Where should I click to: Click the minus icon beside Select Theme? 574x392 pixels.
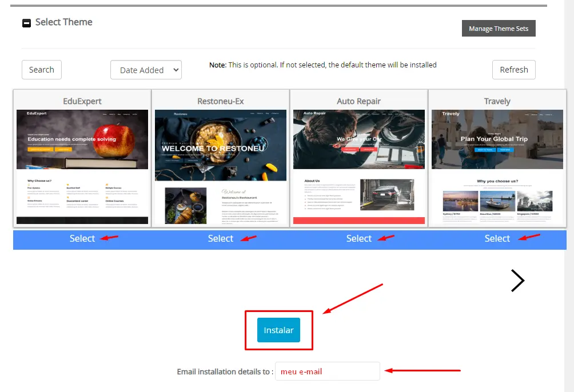(x=26, y=22)
